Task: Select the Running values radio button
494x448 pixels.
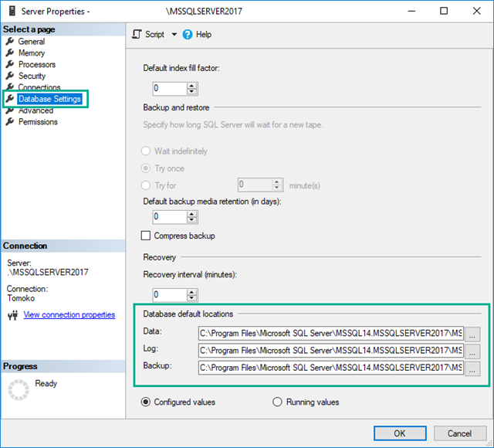Action: pos(278,402)
